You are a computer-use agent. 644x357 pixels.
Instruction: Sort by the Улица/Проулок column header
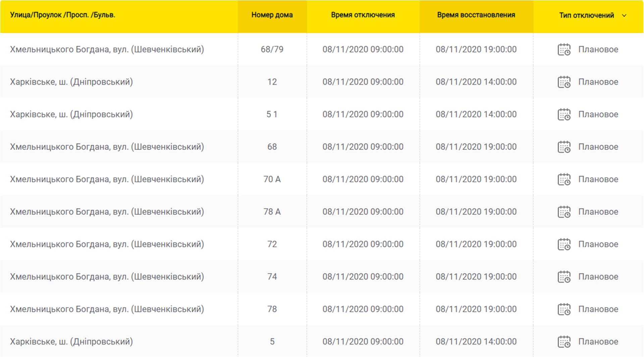pyautogui.click(x=63, y=15)
